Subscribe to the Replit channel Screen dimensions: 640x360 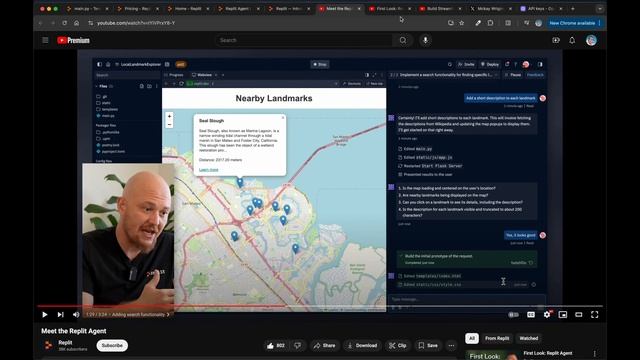tap(112, 345)
